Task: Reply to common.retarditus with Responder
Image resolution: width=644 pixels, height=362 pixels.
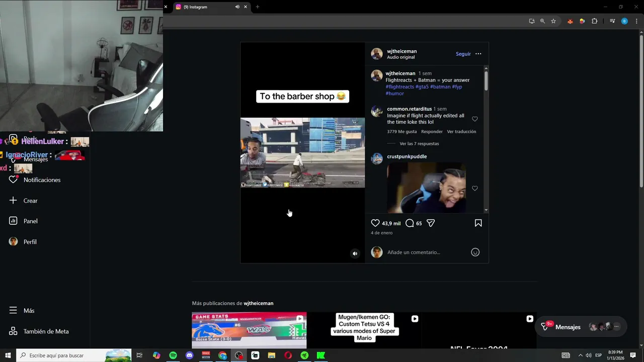Action: click(432, 132)
